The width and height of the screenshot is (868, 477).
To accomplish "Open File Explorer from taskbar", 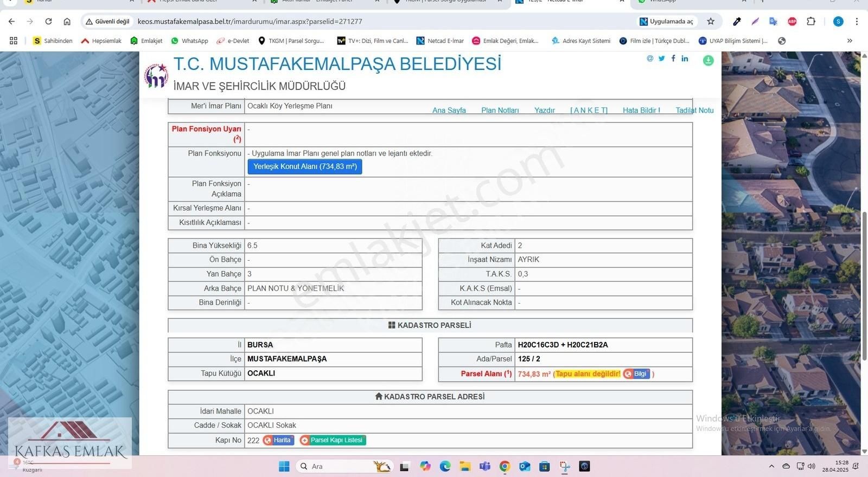I will 465,466.
